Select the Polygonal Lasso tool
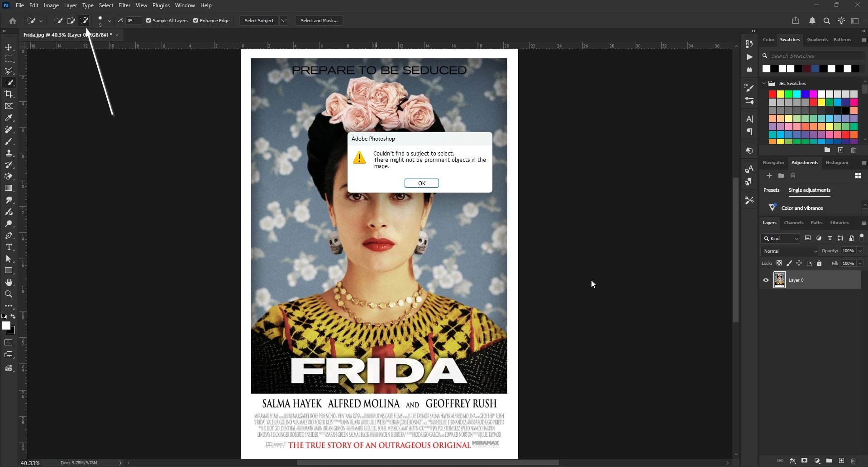868x467 pixels. 9,71
